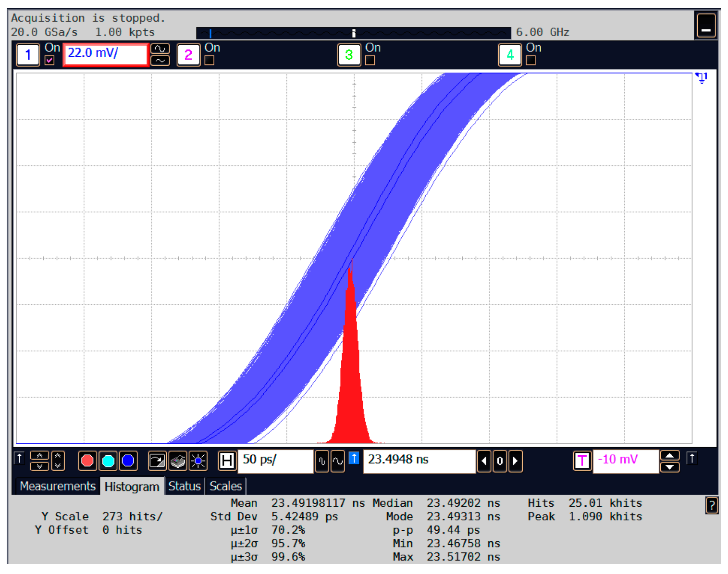The height and width of the screenshot is (574, 728).
Task: Open horizontal setup with H button
Action: [x=226, y=461]
